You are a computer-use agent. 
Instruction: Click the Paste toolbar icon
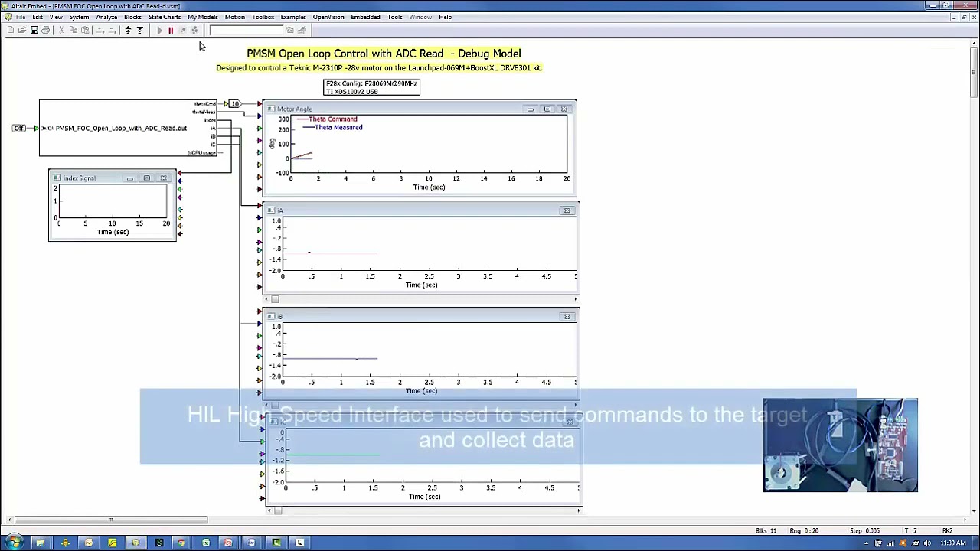[x=85, y=30]
